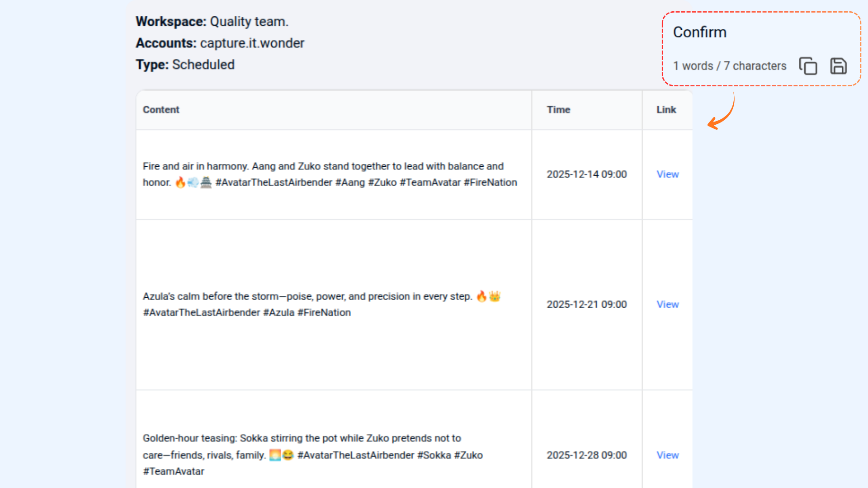Click the Workspace: Quality team label
868x488 pixels.
coord(212,22)
